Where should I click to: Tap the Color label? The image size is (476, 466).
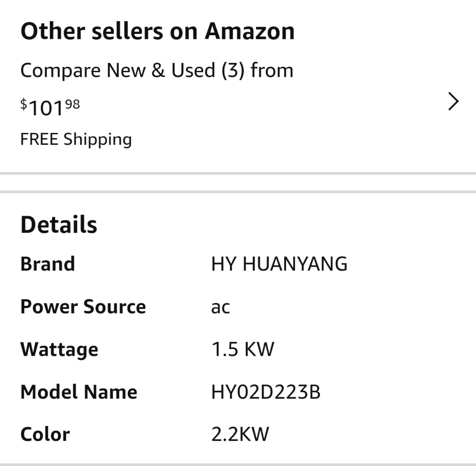[x=45, y=434]
